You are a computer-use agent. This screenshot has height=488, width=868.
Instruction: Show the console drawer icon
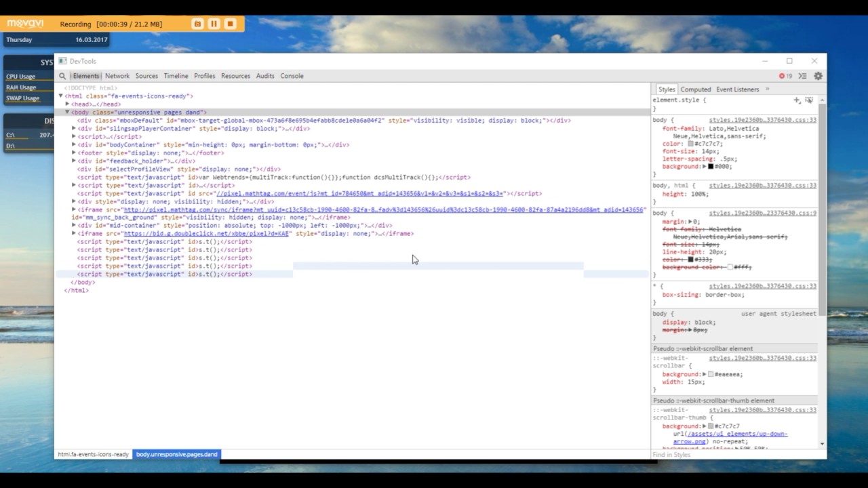click(803, 76)
